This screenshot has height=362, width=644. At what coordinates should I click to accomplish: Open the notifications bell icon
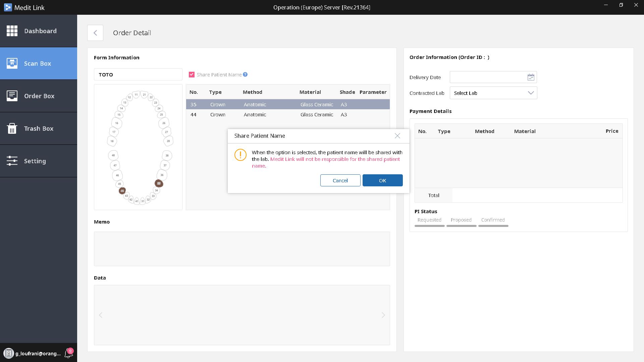[x=69, y=353]
